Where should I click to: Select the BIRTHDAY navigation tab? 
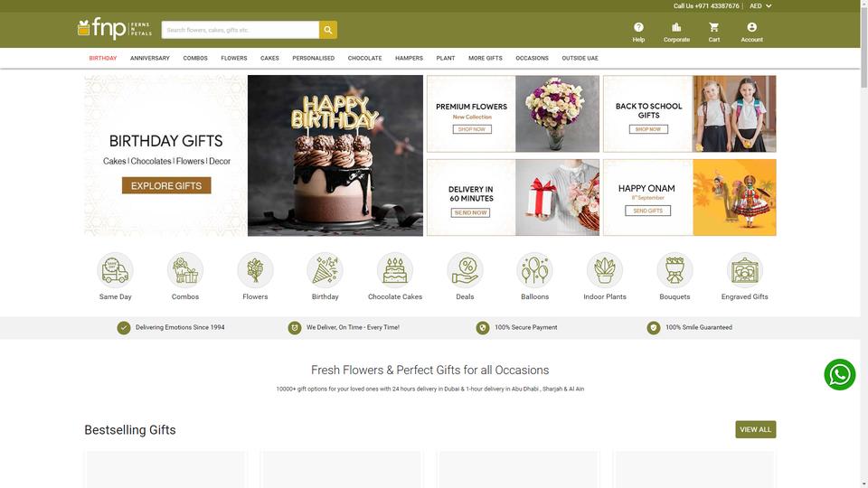pos(103,58)
